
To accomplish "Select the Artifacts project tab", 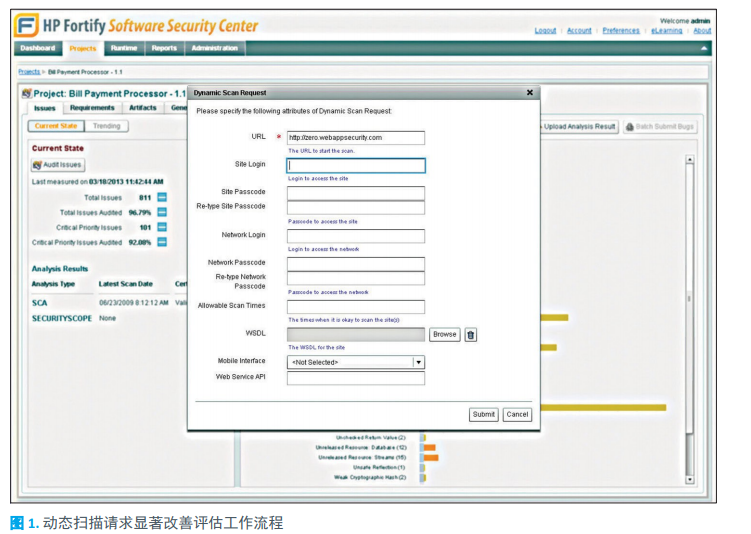I will [143, 108].
